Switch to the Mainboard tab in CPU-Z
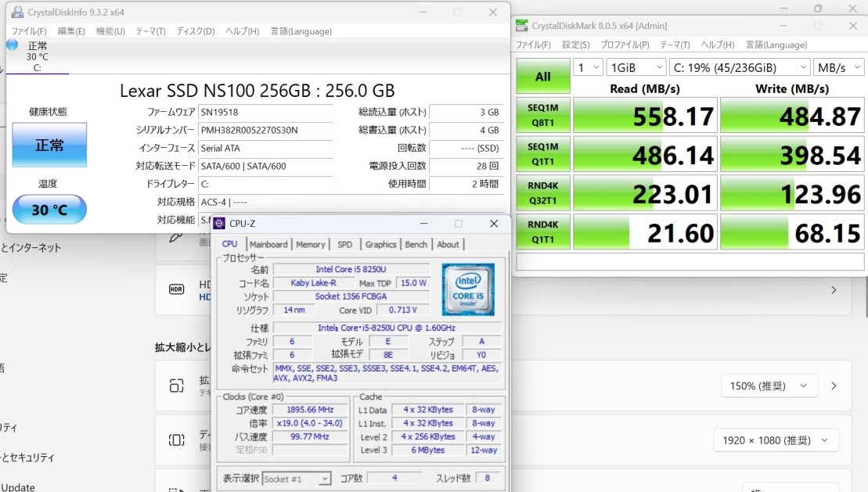 (x=268, y=244)
